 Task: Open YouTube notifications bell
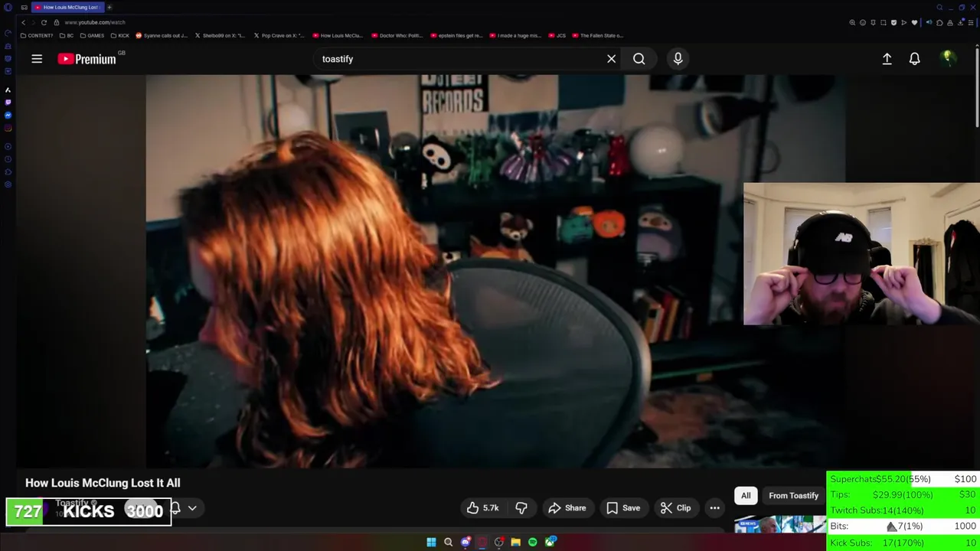[914, 59]
